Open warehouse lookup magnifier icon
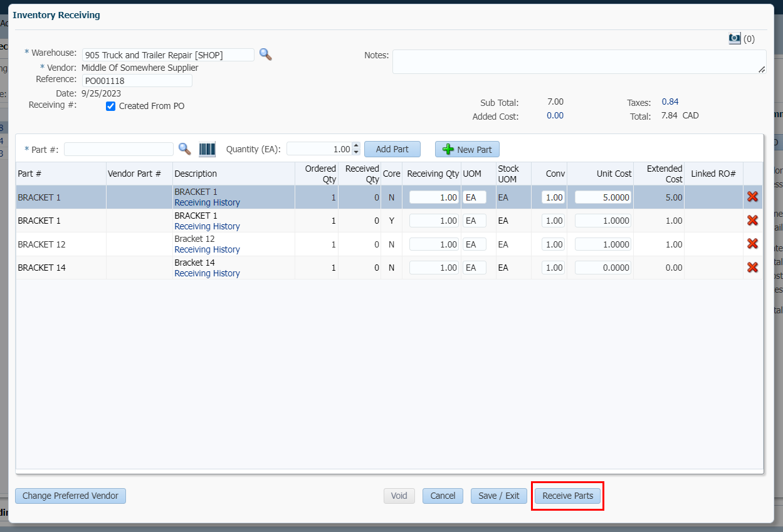Image resolution: width=783 pixels, height=532 pixels. [x=266, y=55]
